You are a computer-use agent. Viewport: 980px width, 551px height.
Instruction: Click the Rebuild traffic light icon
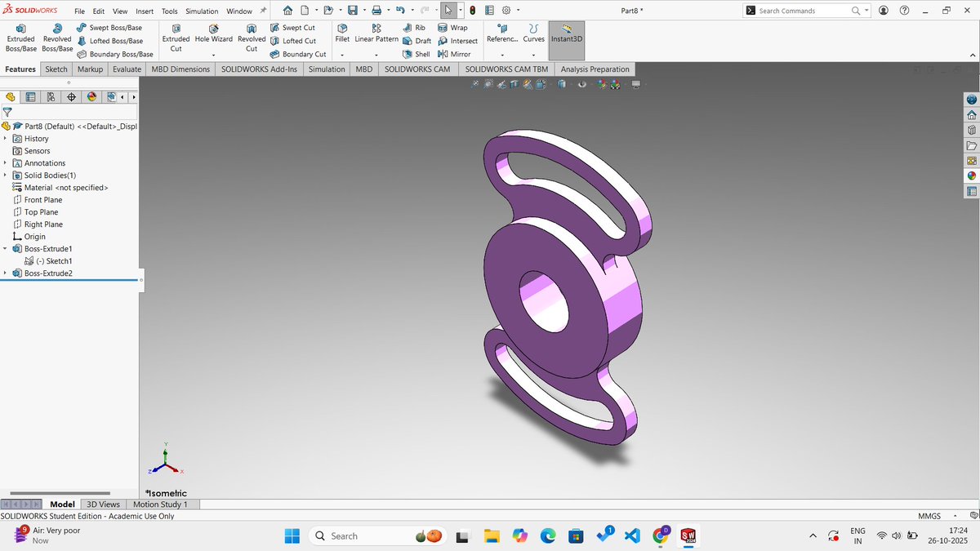472,11
